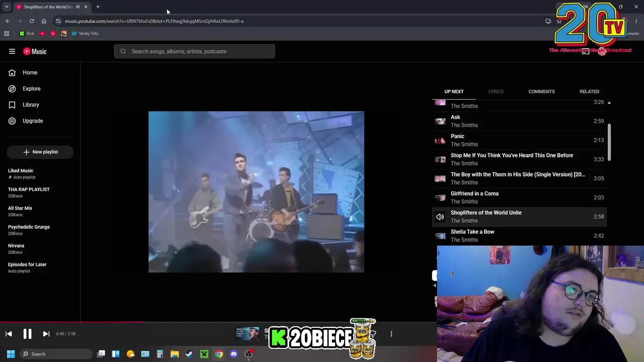This screenshot has width=644, height=362.
Task: Open the YouTube Music guide hamburger menu
Action: (12, 51)
